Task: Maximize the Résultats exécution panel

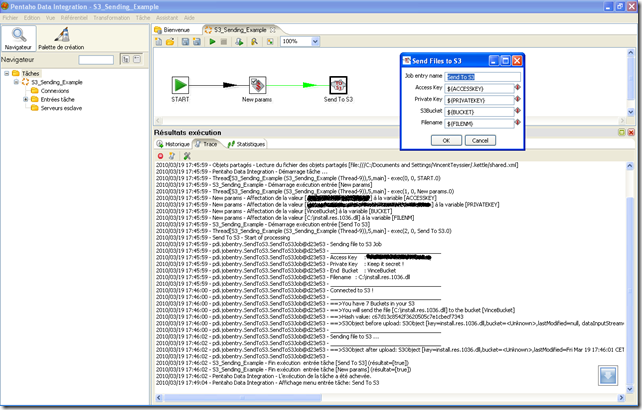Action: tap(622, 132)
